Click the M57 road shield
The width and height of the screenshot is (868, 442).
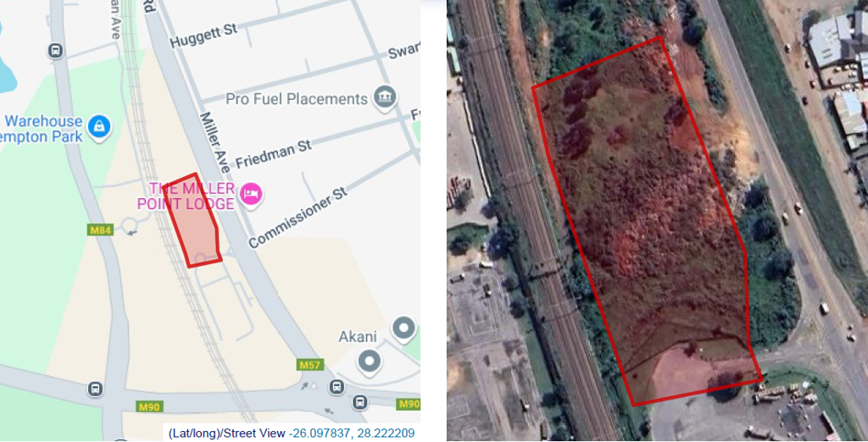pyautogui.click(x=310, y=365)
